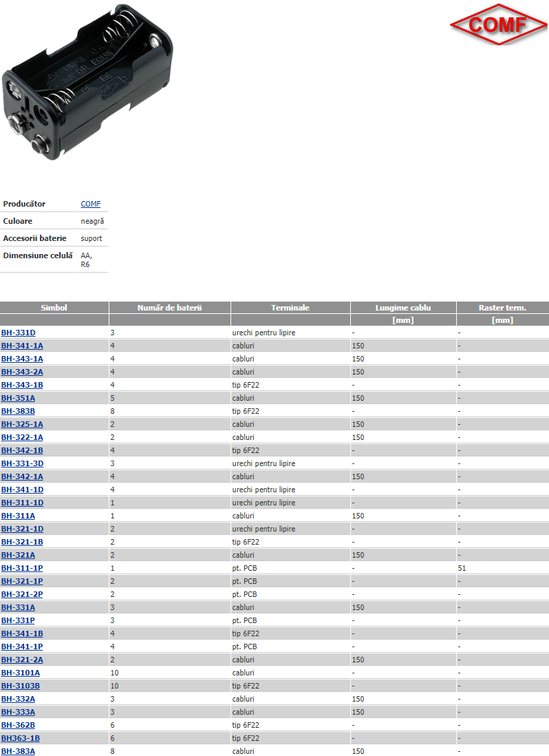Open product BH363-1B

click(x=21, y=738)
